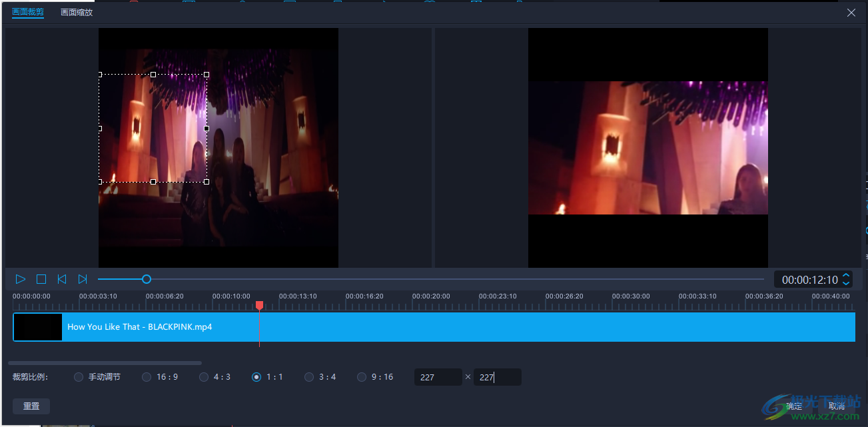Decrease timecode with down stepper arrow
This screenshot has width=868, height=427.
[846, 284]
